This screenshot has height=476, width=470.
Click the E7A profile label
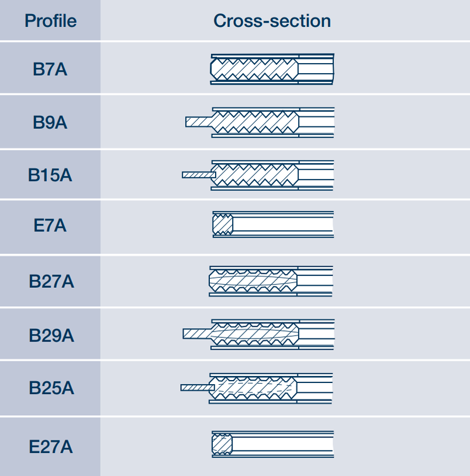[x=50, y=226]
